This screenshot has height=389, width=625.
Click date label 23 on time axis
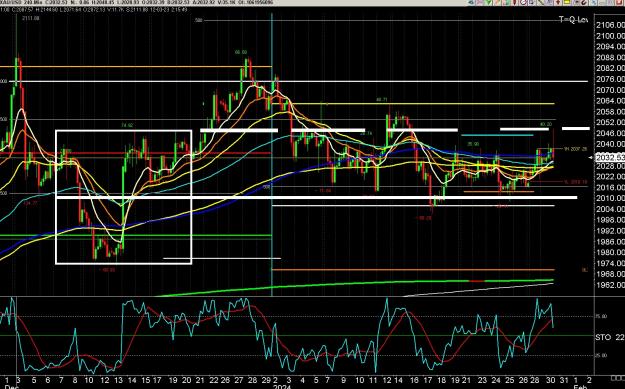tap(482, 380)
